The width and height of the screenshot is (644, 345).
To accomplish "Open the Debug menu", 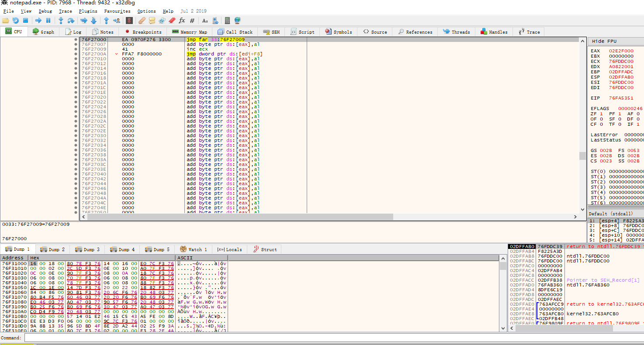I will [45, 11].
